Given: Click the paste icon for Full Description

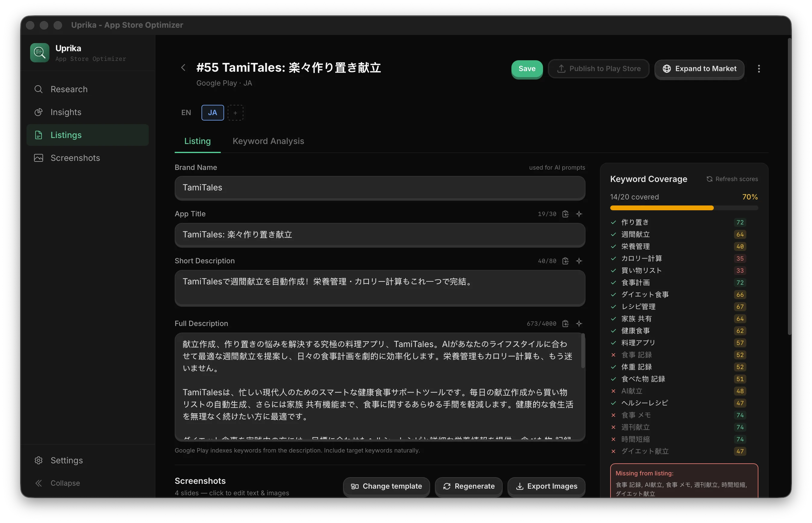Looking at the screenshot, I should pyautogui.click(x=565, y=324).
